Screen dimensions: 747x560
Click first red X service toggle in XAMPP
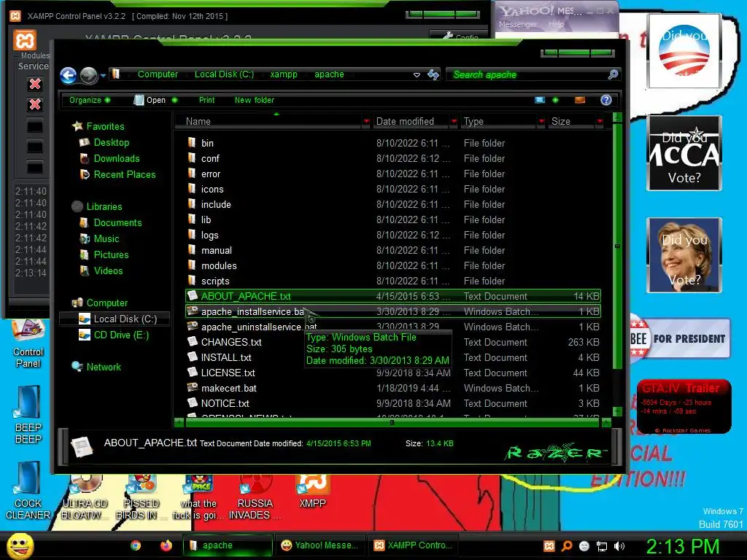(35, 85)
